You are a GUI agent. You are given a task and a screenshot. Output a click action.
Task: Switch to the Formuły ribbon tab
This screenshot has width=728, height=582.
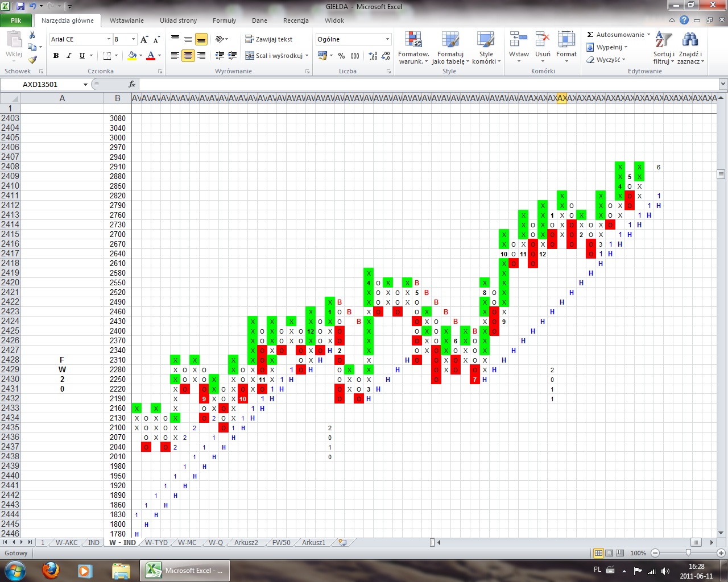[224, 20]
